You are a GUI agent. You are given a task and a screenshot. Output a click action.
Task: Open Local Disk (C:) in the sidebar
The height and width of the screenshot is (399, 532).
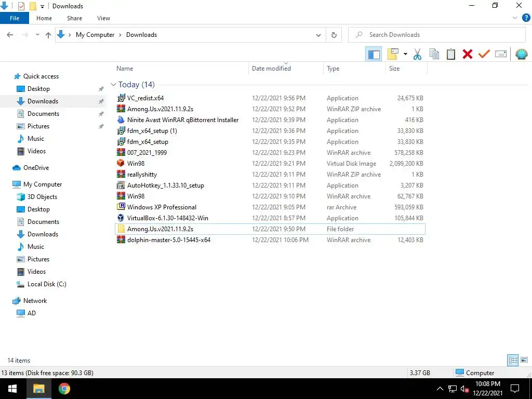47,284
